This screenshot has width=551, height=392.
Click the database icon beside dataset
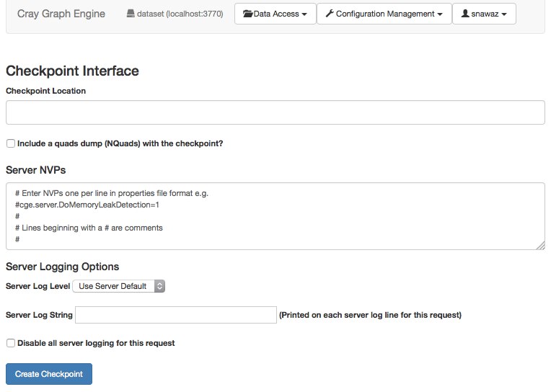click(131, 14)
